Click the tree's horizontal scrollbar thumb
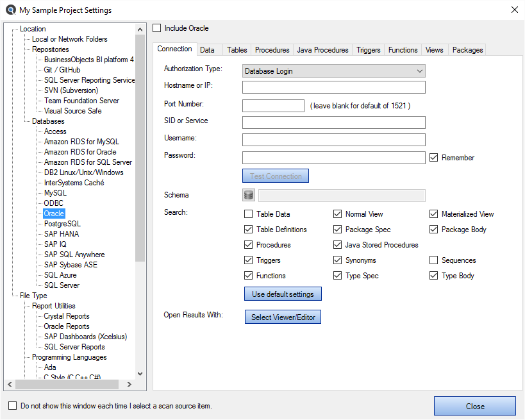Screen dimensions: 525x420 click(x=67, y=384)
